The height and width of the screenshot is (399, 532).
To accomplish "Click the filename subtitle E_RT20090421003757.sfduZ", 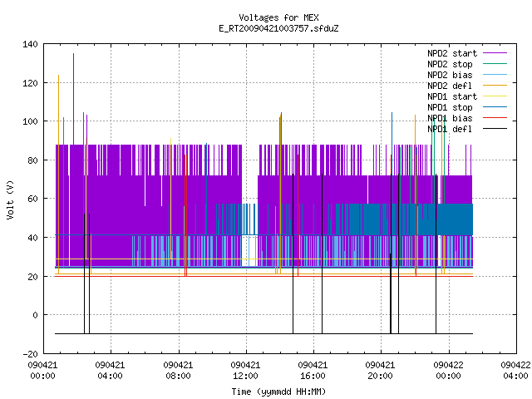I will (x=278, y=28).
